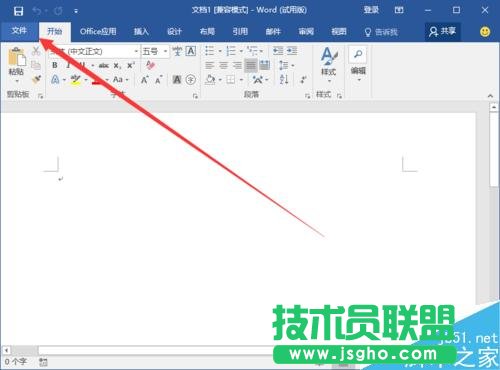The width and height of the screenshot is (500, 370).
Task: Switch to the 视图 (View) tab
Action: coord(339,32)
